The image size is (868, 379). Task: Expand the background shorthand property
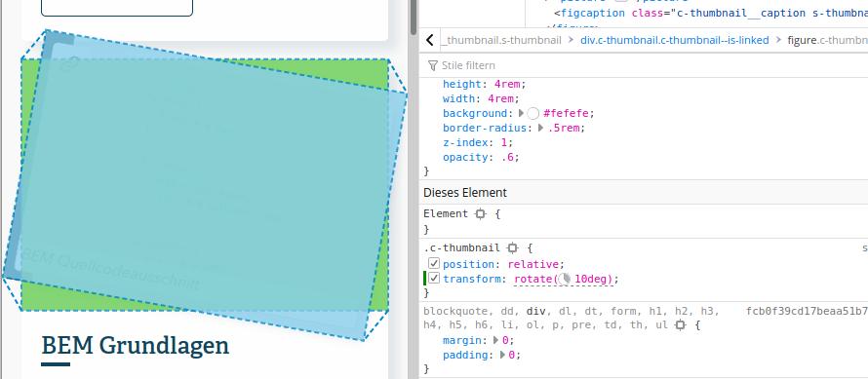pos(521,113)
